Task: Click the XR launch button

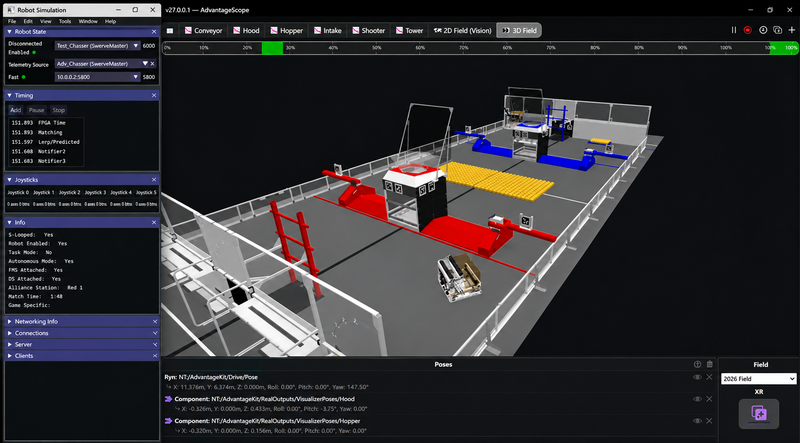Action: [x=759, y=413]
